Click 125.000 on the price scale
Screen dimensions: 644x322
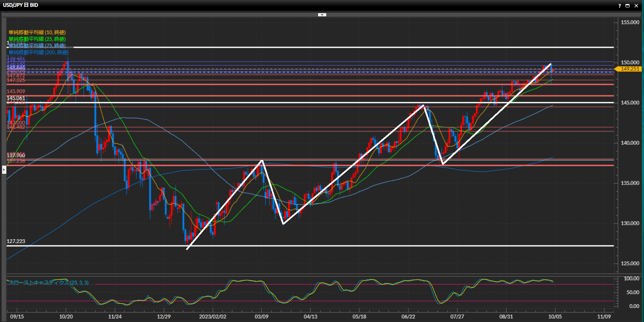(x=630, y=263)
